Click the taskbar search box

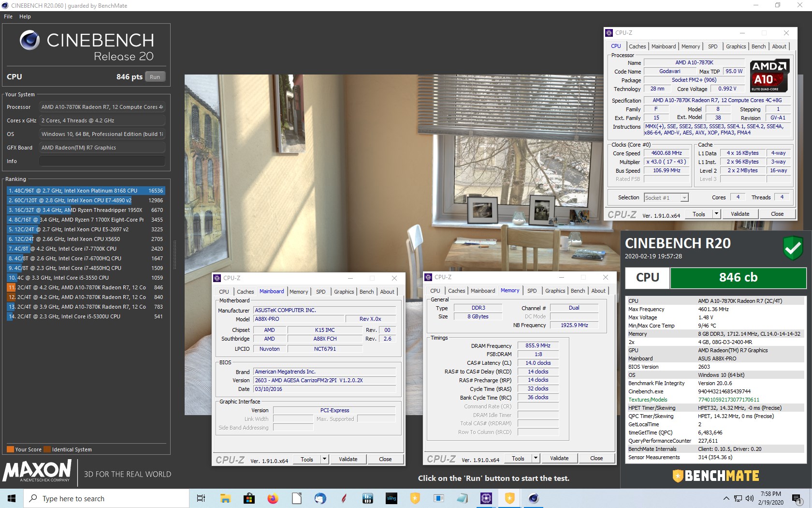[x=106, y=498]
